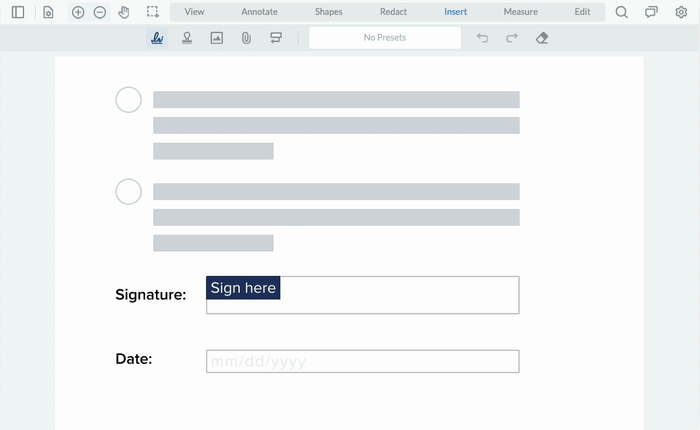Open the page view controls icon
Image resolution: width=700 pixels, height=430 pixels.
pos(48,12)
